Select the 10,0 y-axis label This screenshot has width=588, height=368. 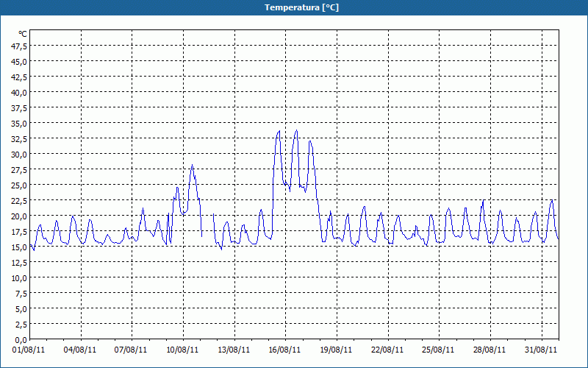19,278
